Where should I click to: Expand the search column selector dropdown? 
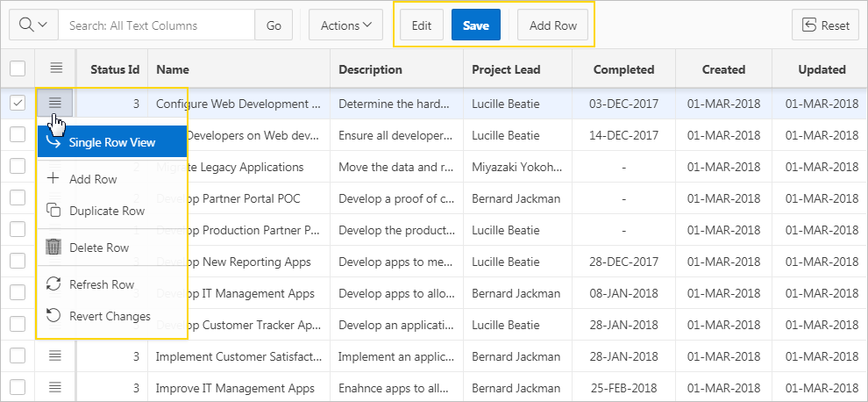click(33, 25)
